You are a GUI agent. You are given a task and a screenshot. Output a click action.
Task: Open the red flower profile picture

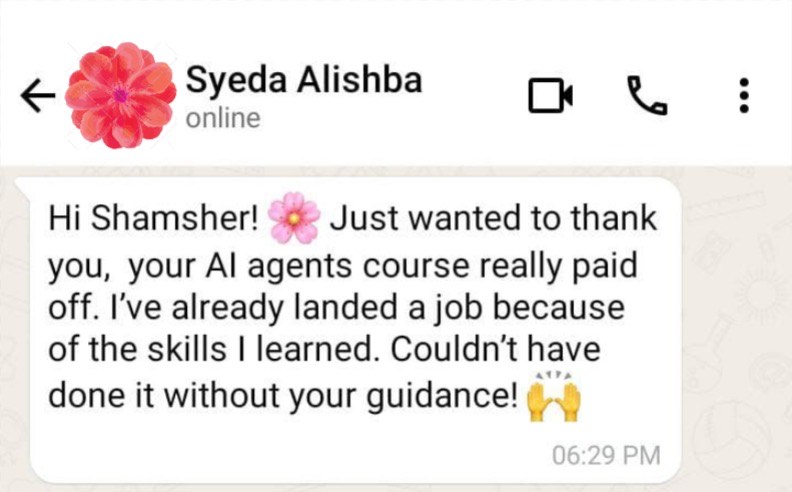point(121,95)
